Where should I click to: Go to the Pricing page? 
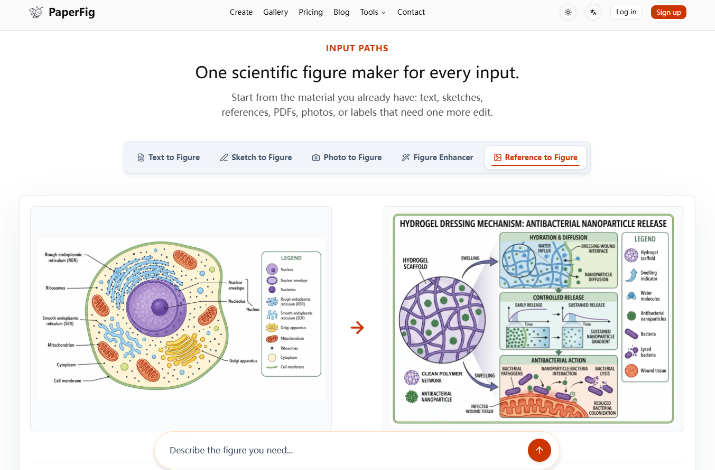(x=311, y=12)
